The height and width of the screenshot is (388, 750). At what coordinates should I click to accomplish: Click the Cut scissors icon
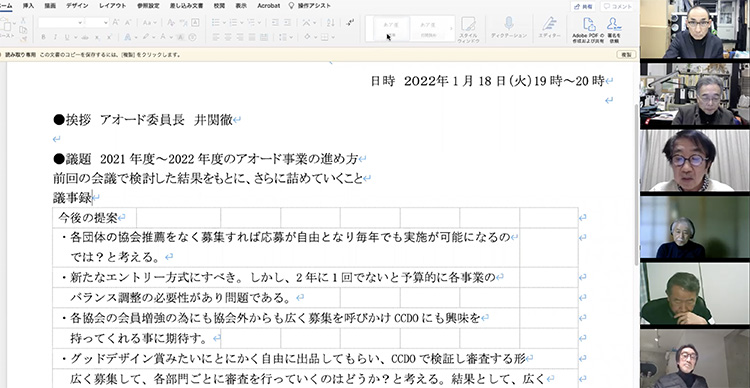coord(23,20)
